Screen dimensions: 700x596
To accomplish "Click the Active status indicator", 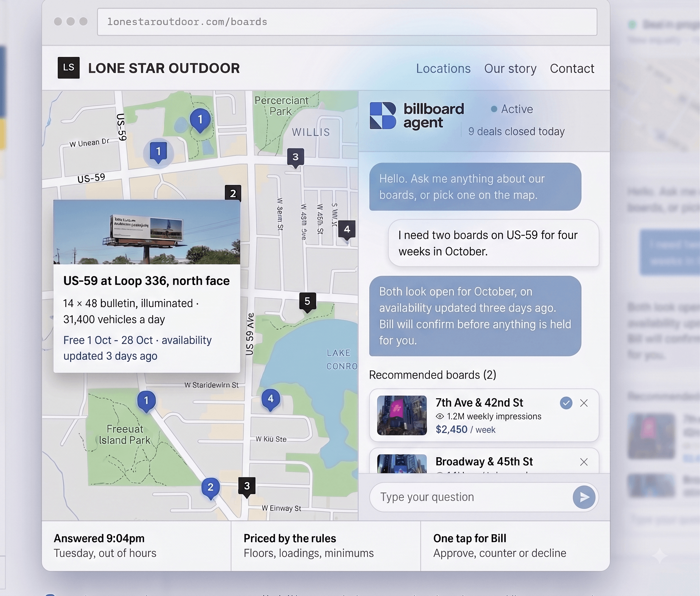I will click(x=512, y=109).
